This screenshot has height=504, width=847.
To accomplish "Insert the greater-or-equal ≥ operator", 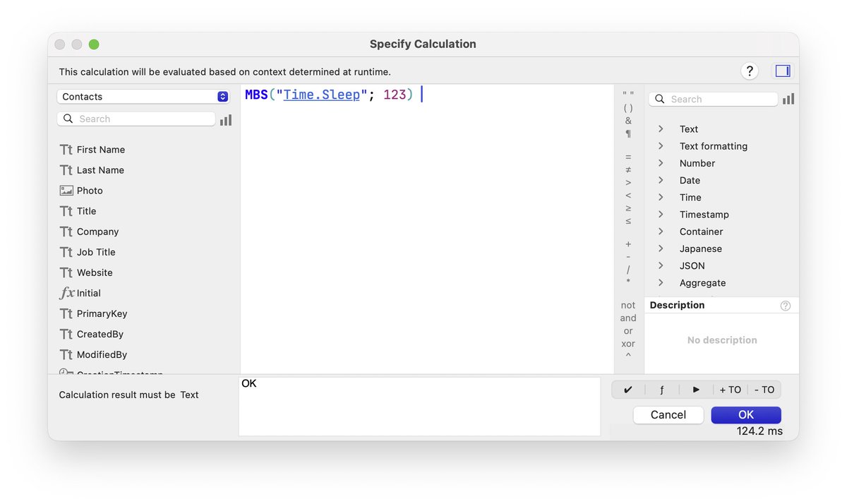I will coord(628,208).
